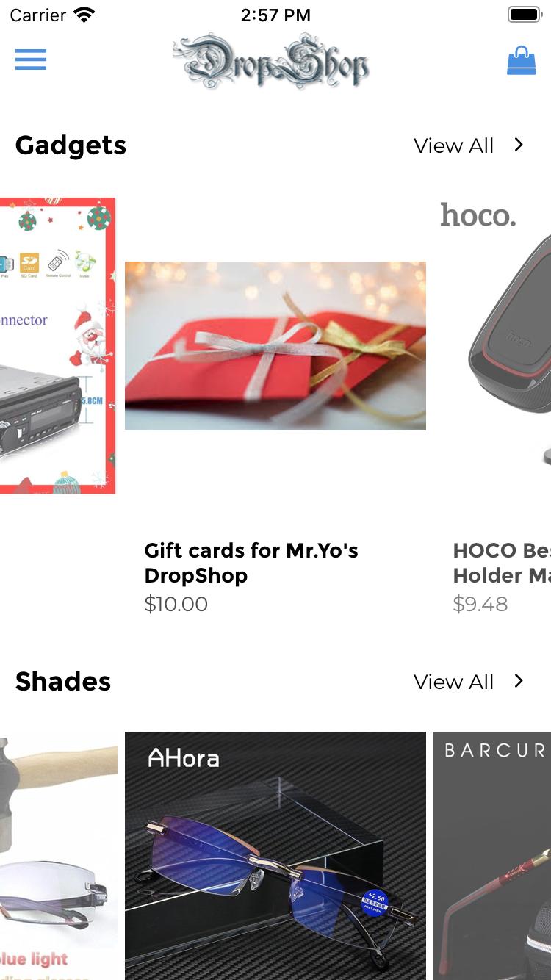Tap the Shades section heading
Image resolution: width=551 pixels, height=980 pixels.
pos(63,681)
